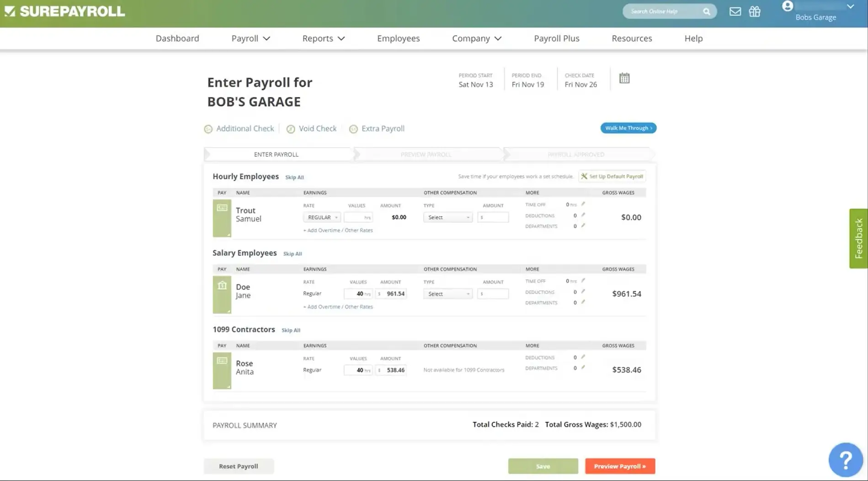868x481 pixels.
Task: Click Skip All for Hourly Employees
Action: [294, 177]
